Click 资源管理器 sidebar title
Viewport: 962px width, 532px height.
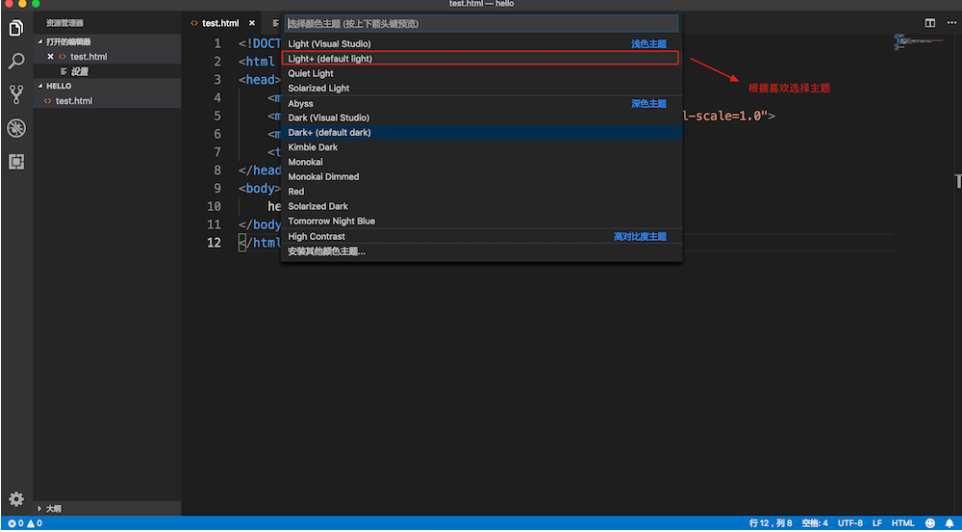pos(64,23)
